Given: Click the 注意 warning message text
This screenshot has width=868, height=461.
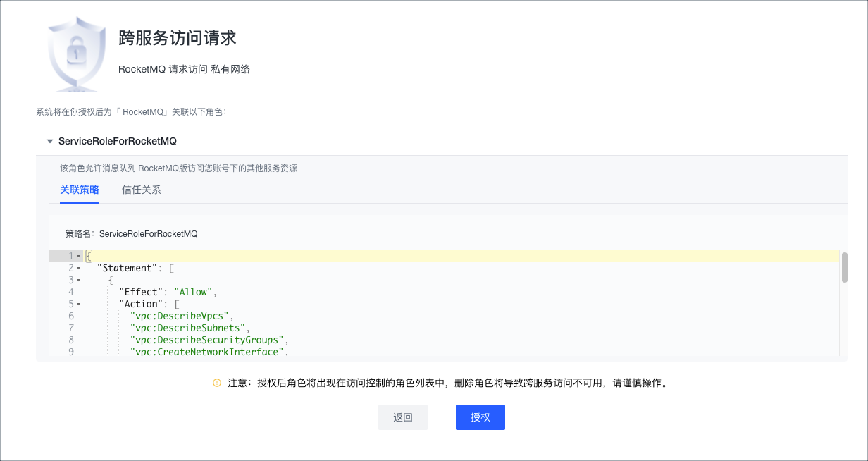Looking at the screenshot, I should point(447,383).
